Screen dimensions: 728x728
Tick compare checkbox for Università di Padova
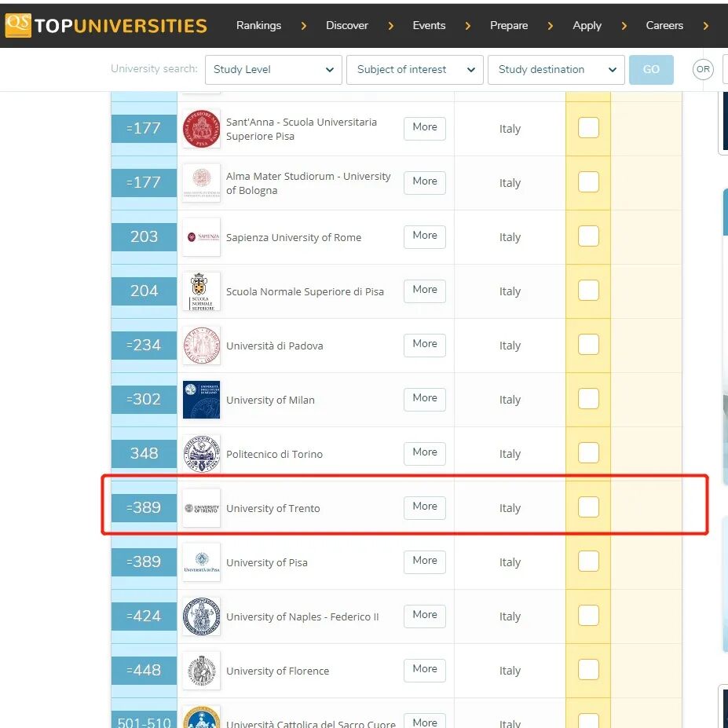coord(588,345)
